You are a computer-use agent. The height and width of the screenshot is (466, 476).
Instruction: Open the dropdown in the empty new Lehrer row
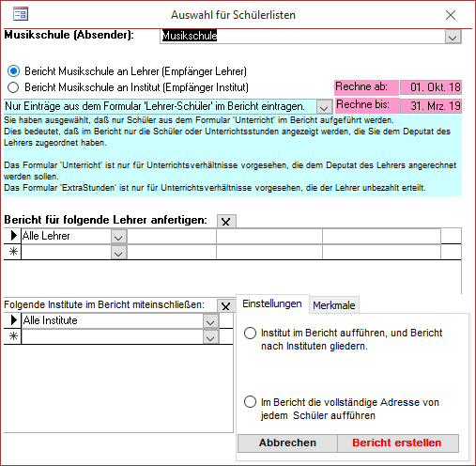pos(118,253)
